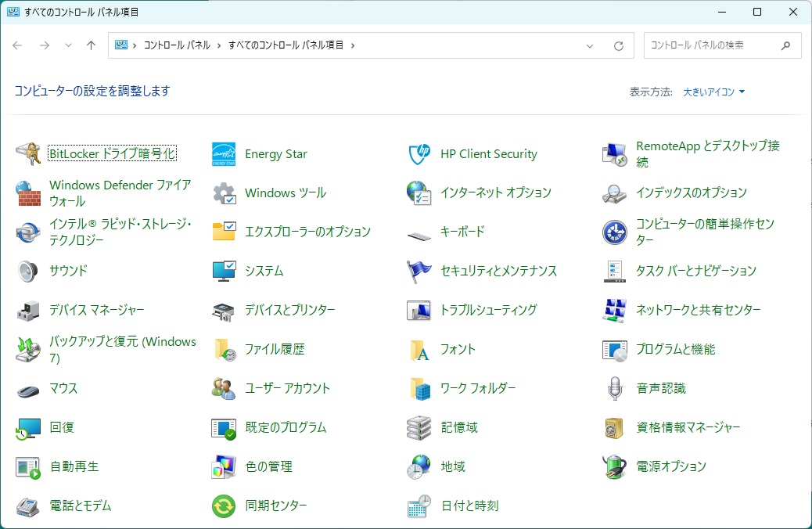
Task: Open the ユーザー アカウント icon
Action: 224,388
